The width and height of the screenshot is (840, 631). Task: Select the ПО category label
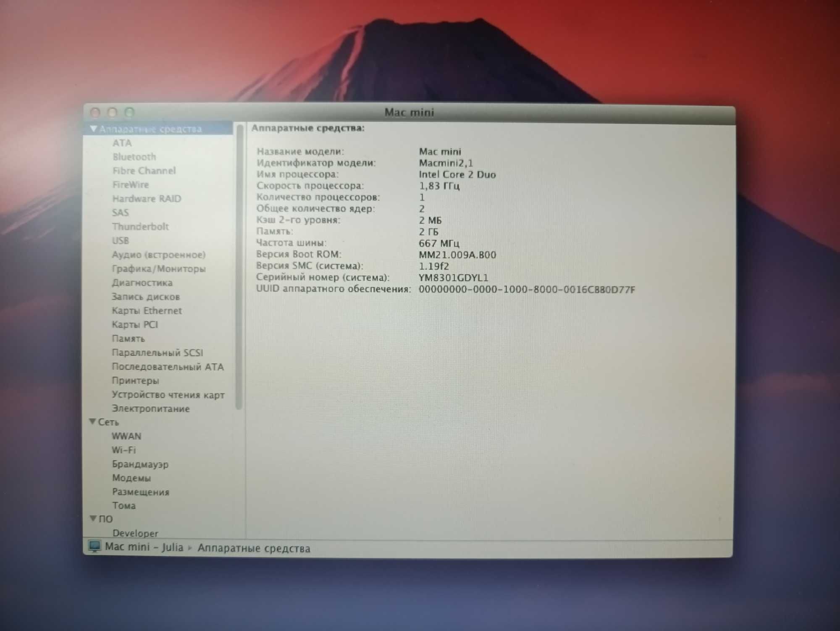pos(105,519)
